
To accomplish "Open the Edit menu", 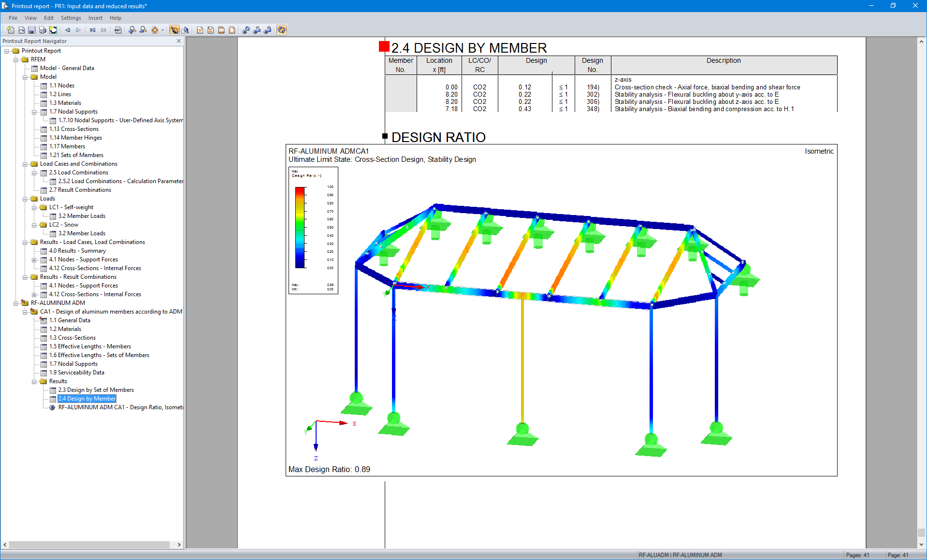I will click(49, 18).
